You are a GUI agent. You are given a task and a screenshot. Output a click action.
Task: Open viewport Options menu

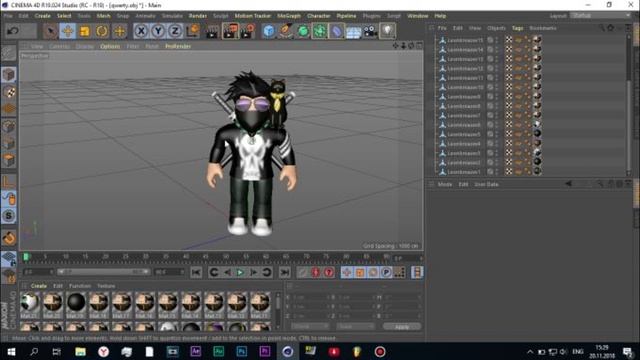(110, 47)
